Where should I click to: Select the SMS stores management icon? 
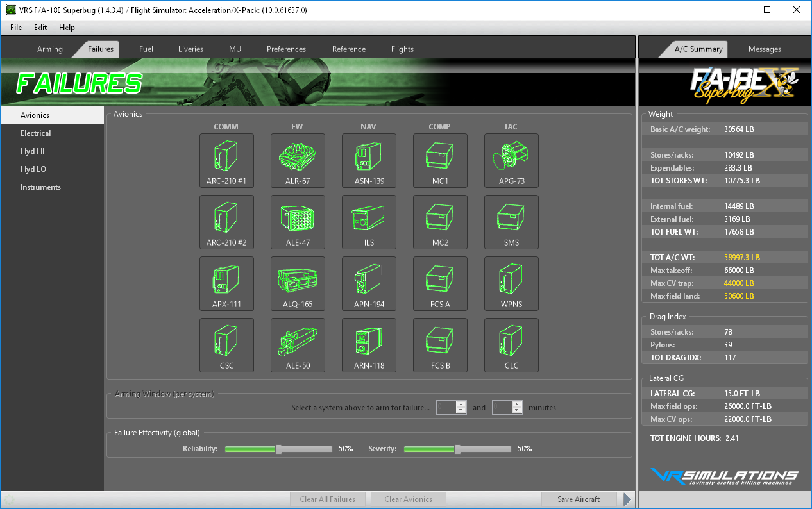click(511, 222)
